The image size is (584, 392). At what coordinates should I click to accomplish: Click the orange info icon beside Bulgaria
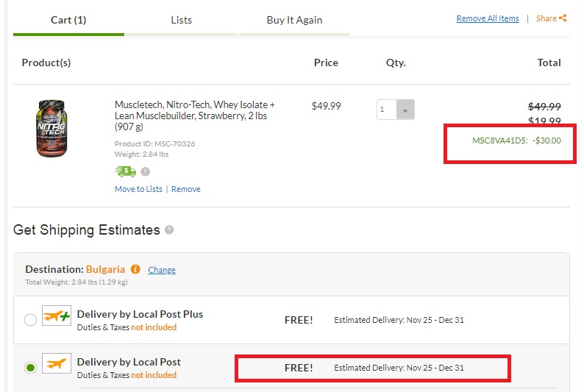(x=135, y=269)
